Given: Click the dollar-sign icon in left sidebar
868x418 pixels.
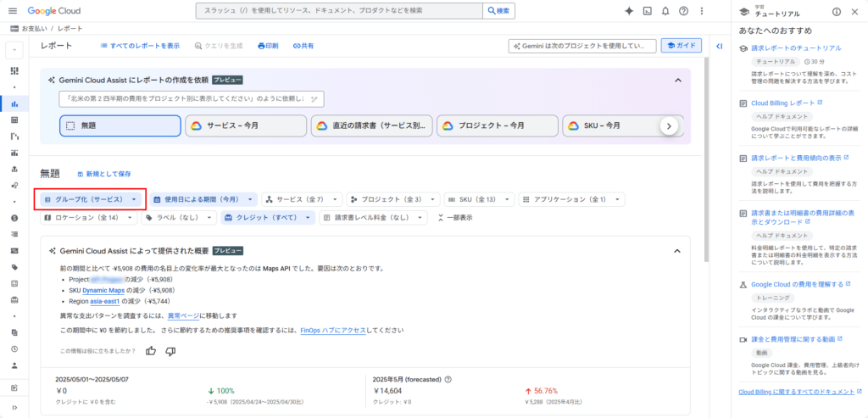Looking at the screenshot, I should (14, 218).
